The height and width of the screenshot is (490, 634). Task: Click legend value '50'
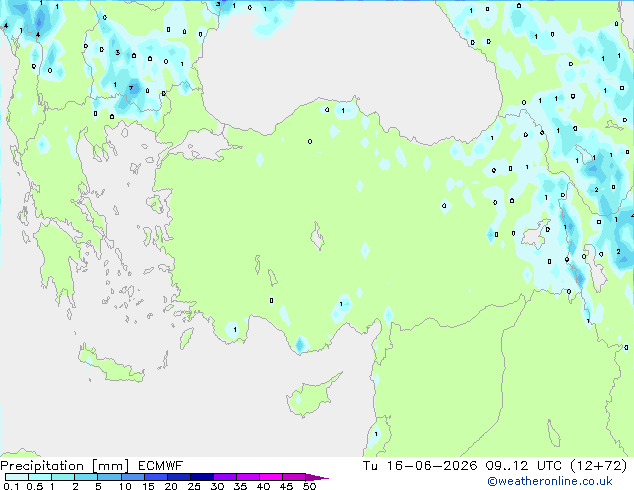tap(309, 486)
